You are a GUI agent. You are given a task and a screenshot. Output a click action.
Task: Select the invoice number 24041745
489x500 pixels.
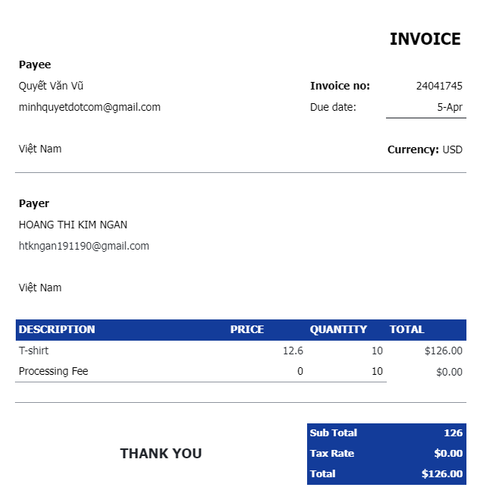click(x=439, y=86)
